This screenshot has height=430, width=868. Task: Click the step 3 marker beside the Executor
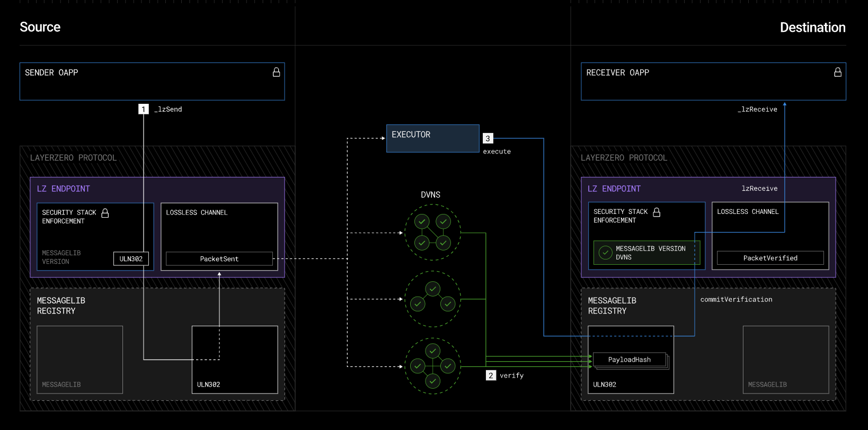point(488,138)
